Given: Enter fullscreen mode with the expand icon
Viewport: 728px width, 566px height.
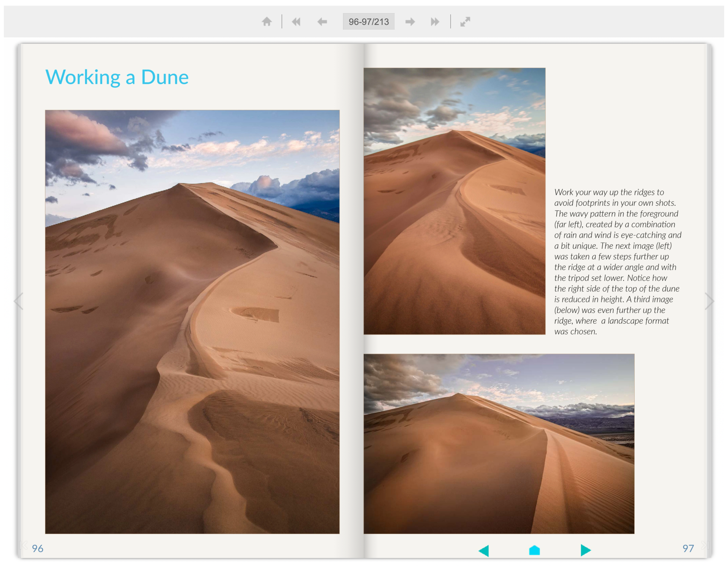Looking at the screenshot, I should point(465,22).
